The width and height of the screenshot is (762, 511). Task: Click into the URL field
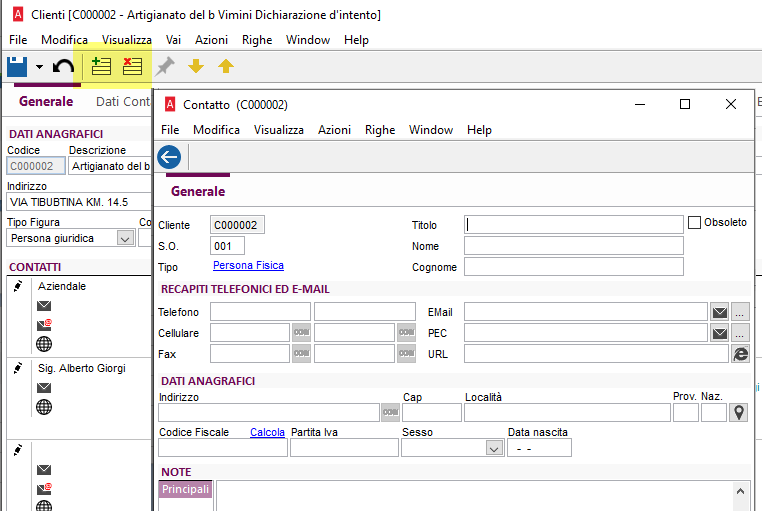[x=596, y=354]
